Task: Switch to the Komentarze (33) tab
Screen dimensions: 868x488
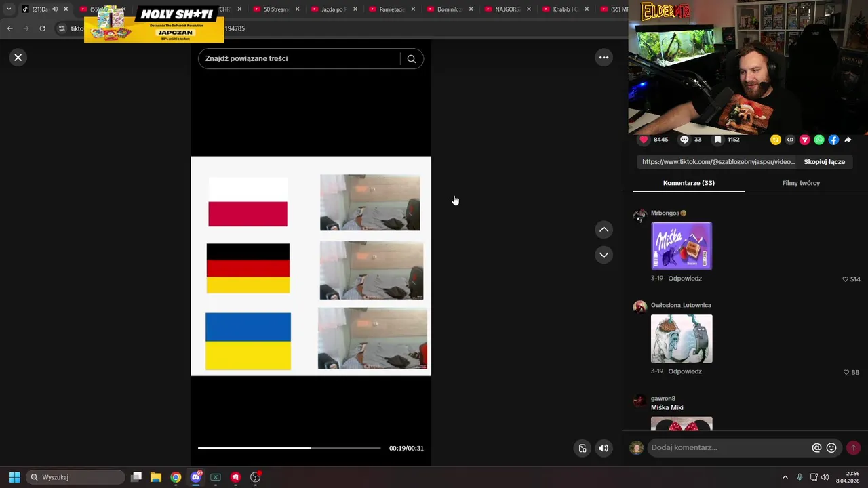Action: click(x=688, y=183)
